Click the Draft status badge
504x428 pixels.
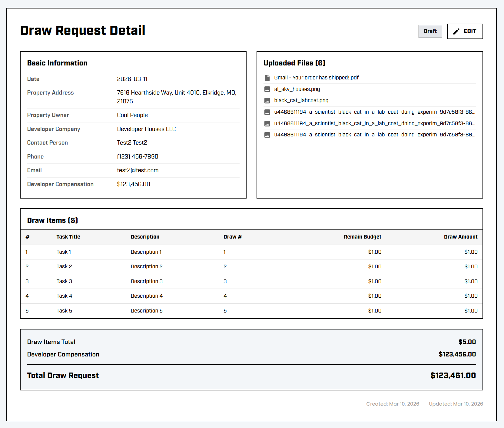[x=430, y=31]
